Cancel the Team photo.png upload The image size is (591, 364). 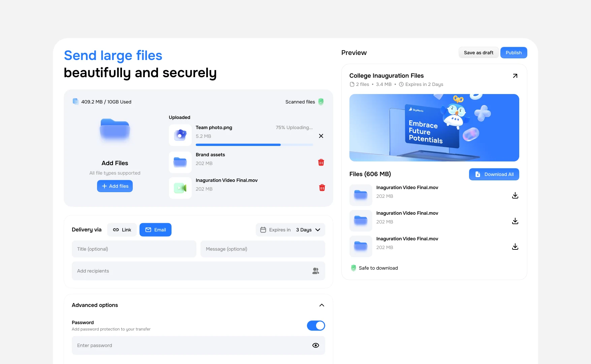coord(321,136)
